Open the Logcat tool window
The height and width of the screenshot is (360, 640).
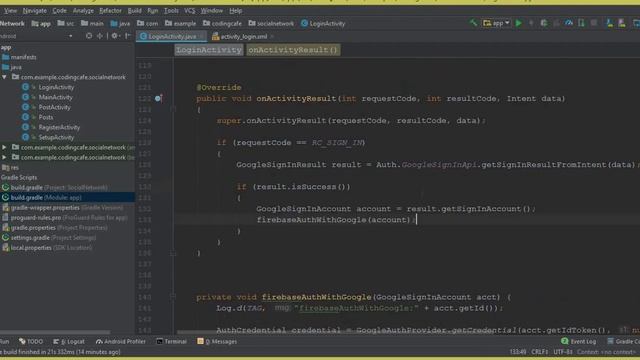coord(69,342)
